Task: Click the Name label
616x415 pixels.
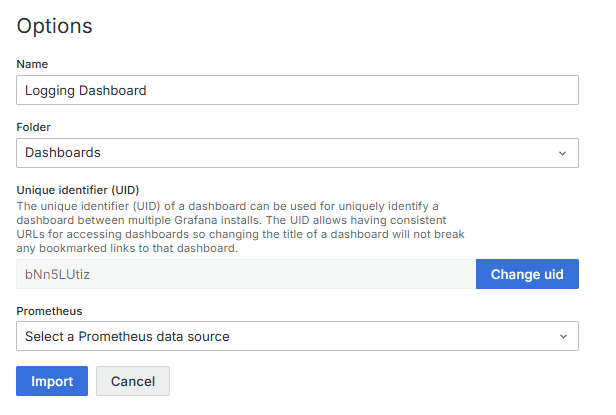Action: (32, 64)
